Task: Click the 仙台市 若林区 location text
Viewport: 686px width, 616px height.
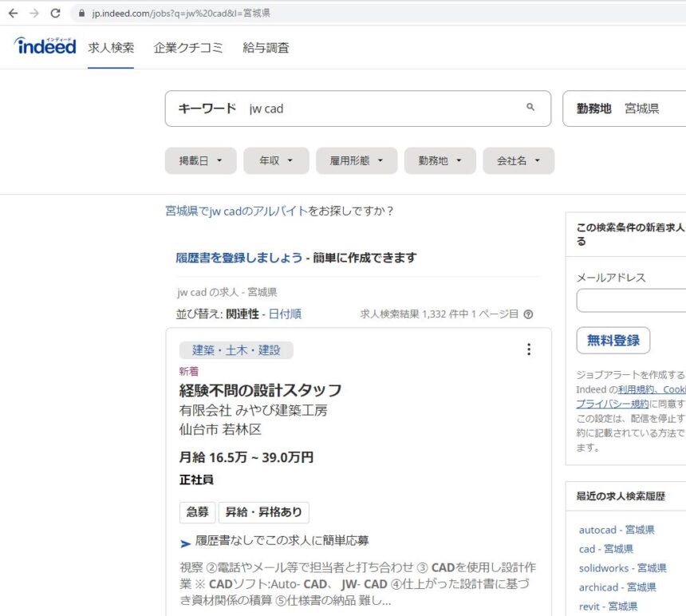Action: point(220,429)
